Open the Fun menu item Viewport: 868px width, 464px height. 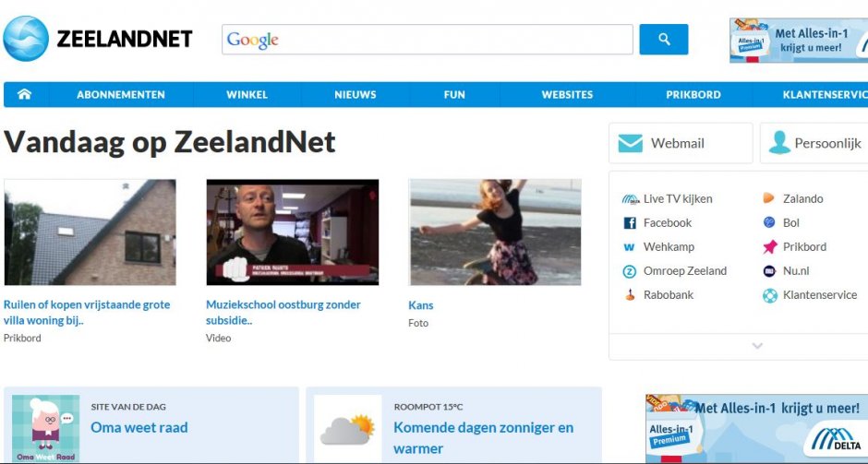[454, 95]
